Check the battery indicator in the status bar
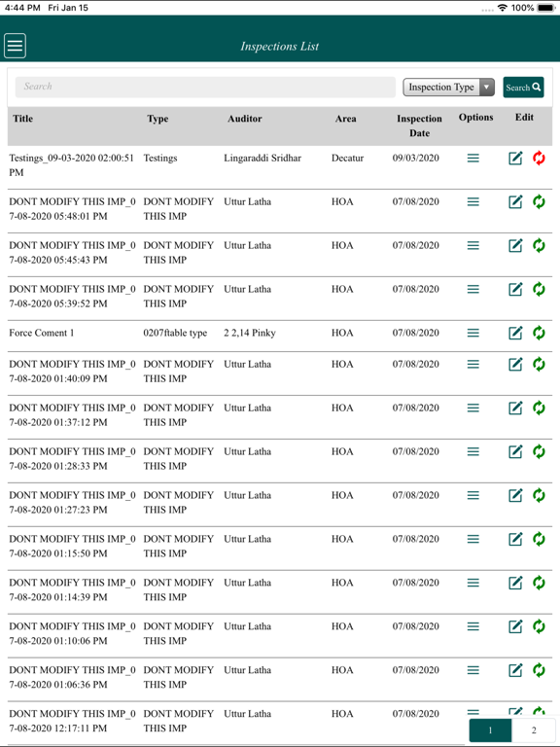The height and width of the screenshot is (747, 560). pyautogui.click(x=545, y=8)
